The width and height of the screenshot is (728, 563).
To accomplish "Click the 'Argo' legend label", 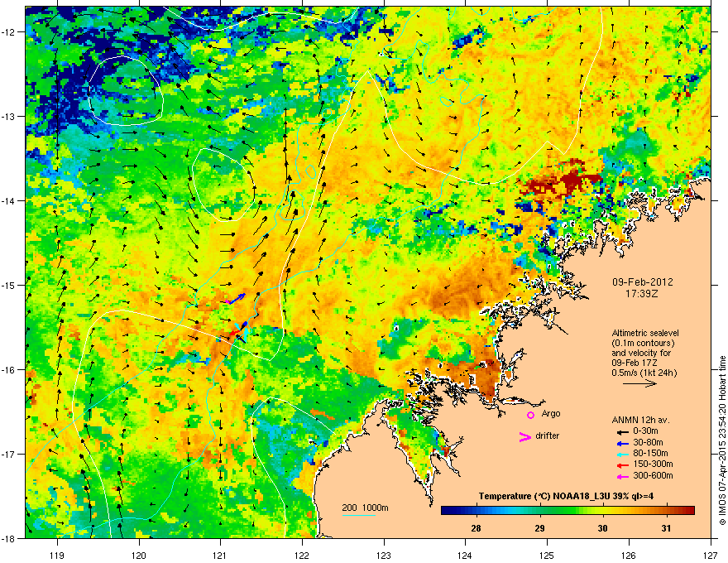I will click(x=551, y=413).
